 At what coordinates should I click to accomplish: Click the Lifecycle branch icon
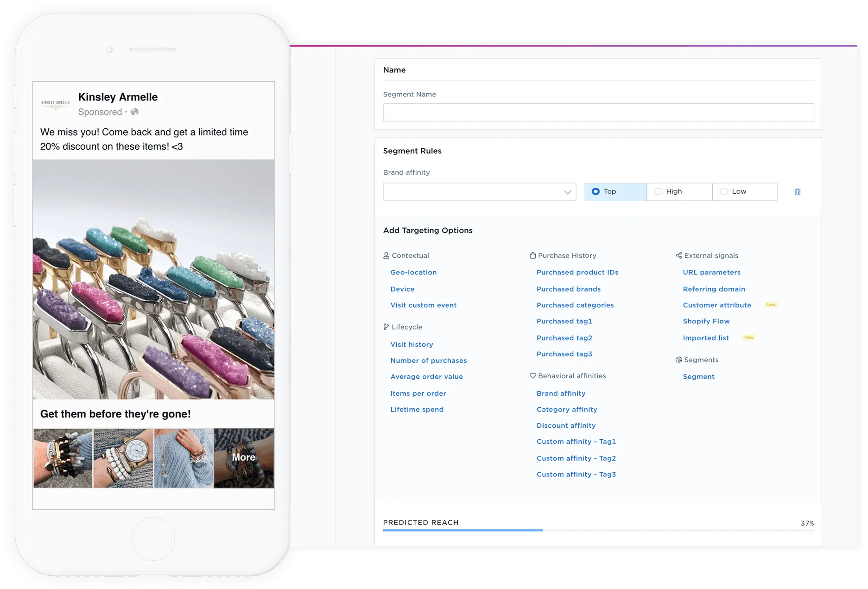386,327
